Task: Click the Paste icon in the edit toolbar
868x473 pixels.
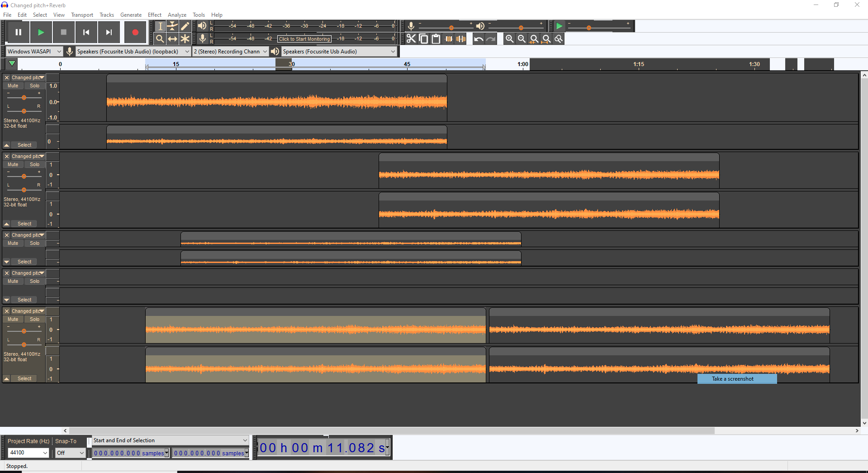Action: pyautogui.click(x=435, y=38)
